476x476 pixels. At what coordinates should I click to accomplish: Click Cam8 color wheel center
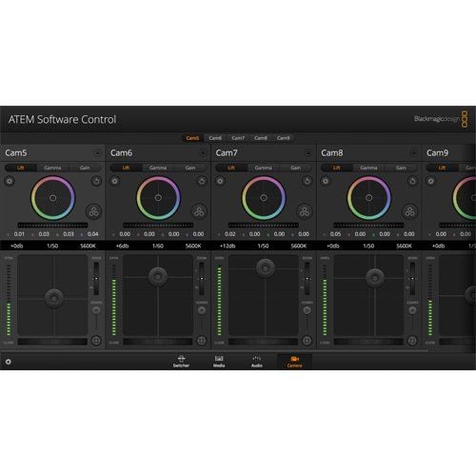pyautogui.click(x=368, y=198)
